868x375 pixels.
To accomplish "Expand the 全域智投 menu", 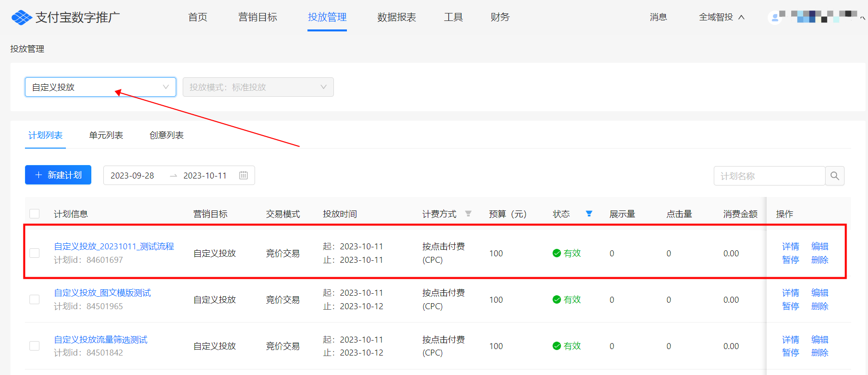I will pyautogui.click(x=722, y=17).
